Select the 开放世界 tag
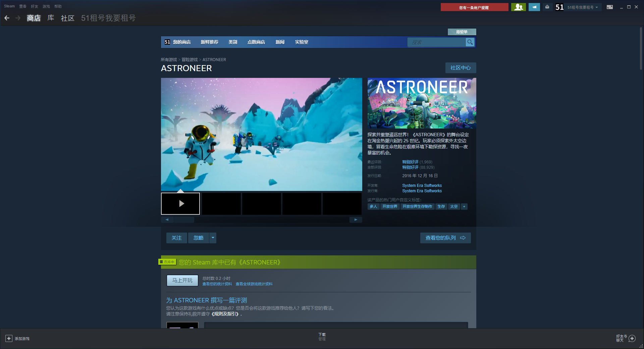The height and width of the screenshot is (349, 644). coord(390,207)
